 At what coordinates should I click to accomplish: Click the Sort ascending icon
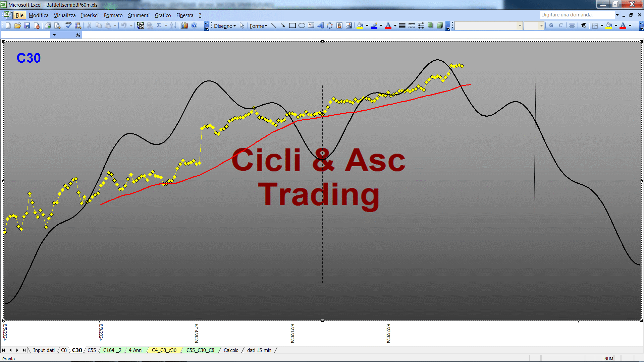point(173,25)
